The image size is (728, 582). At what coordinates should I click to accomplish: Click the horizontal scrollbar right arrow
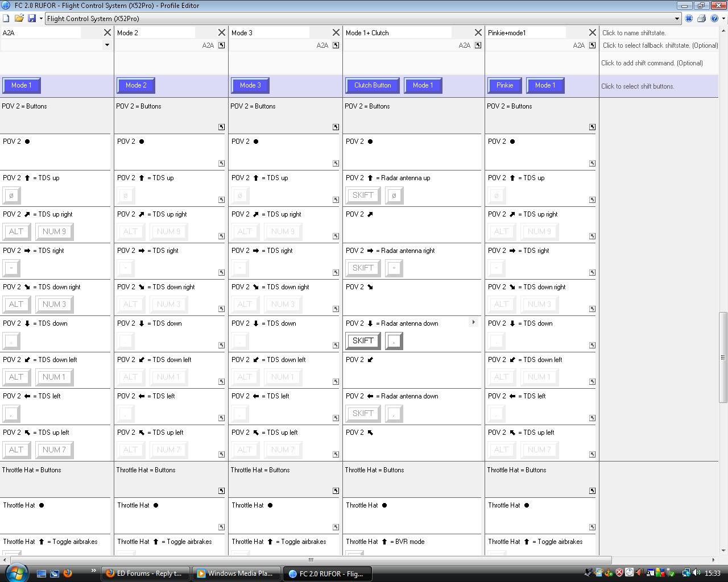point(713,560)
